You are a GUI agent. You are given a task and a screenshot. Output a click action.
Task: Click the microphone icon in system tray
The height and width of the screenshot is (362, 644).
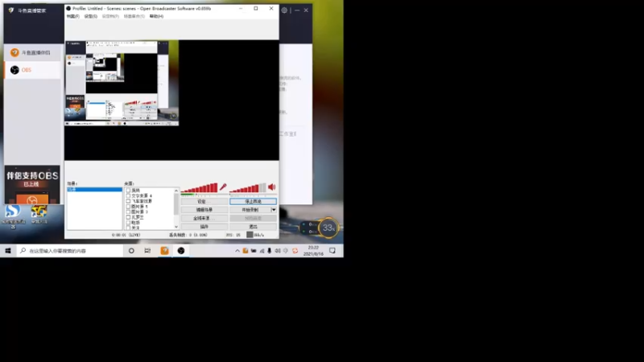(x=270, y=251)
